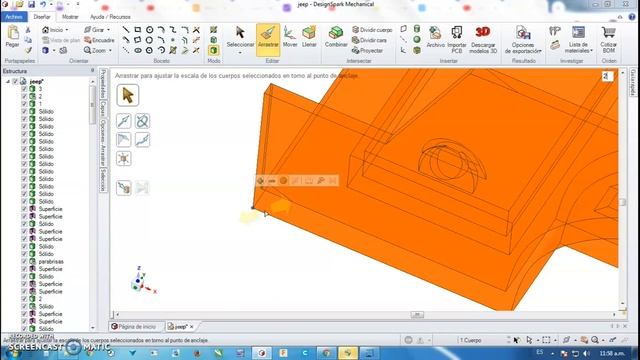Open the Lista de materiales dropdown

click(x=578, y=40)
